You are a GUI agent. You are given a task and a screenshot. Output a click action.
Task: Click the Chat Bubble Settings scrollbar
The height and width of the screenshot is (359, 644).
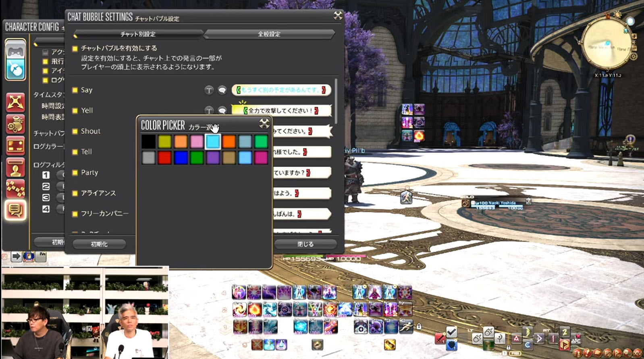pos(336,101)
